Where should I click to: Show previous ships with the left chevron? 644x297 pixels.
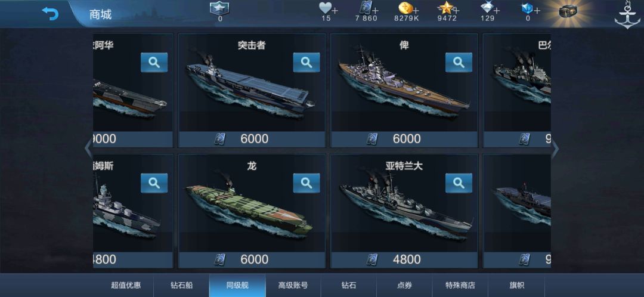[88, 150]
